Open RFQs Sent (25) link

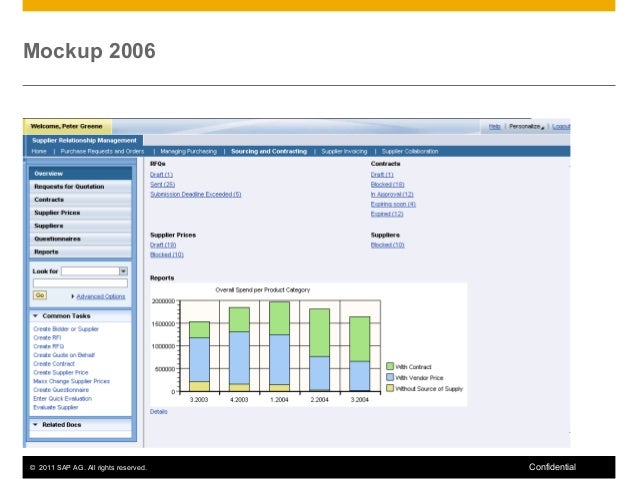click(162, 184)
